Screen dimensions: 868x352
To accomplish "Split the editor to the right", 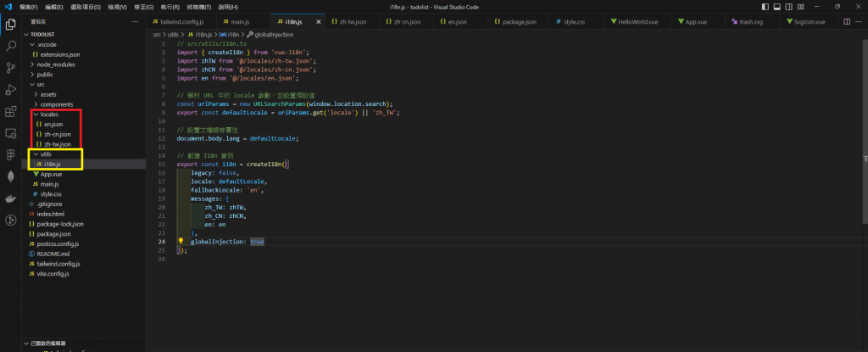I will coord(847,21).
